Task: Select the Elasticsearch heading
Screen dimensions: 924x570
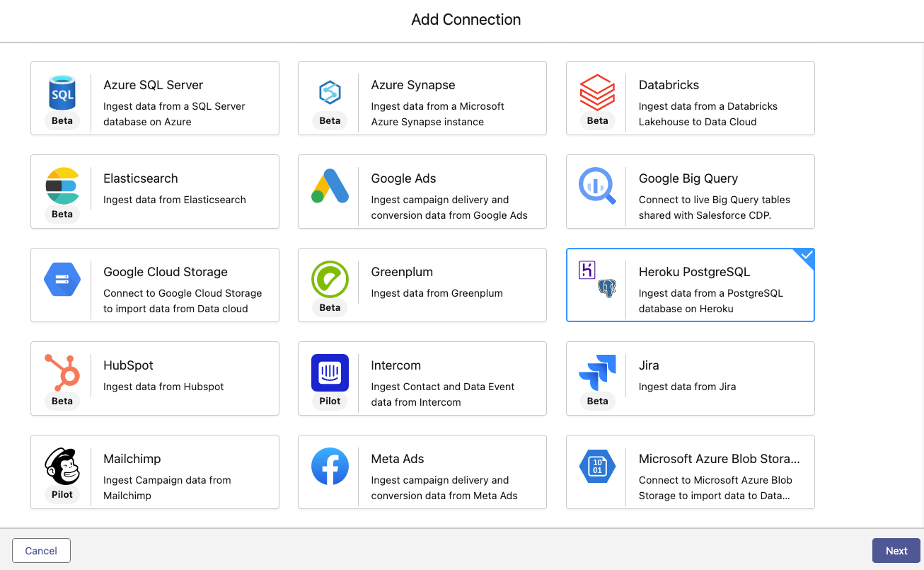Action: (141, 178)
